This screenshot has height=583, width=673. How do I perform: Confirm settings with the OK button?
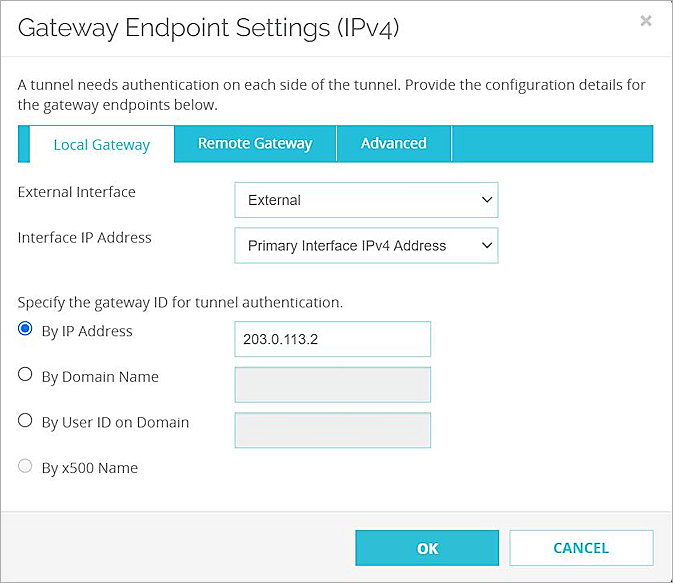click(x=427, y=548)
